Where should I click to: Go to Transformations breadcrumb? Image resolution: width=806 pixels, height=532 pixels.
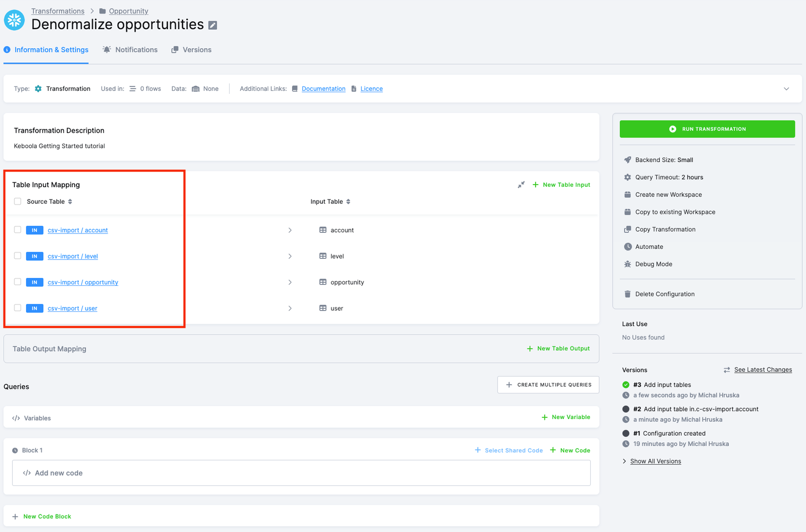(x=58, y=11)
